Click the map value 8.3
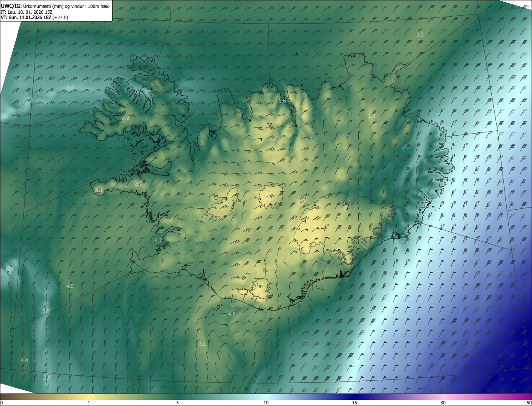The width and height of the screenshot is (532, 406). point(10,269)
